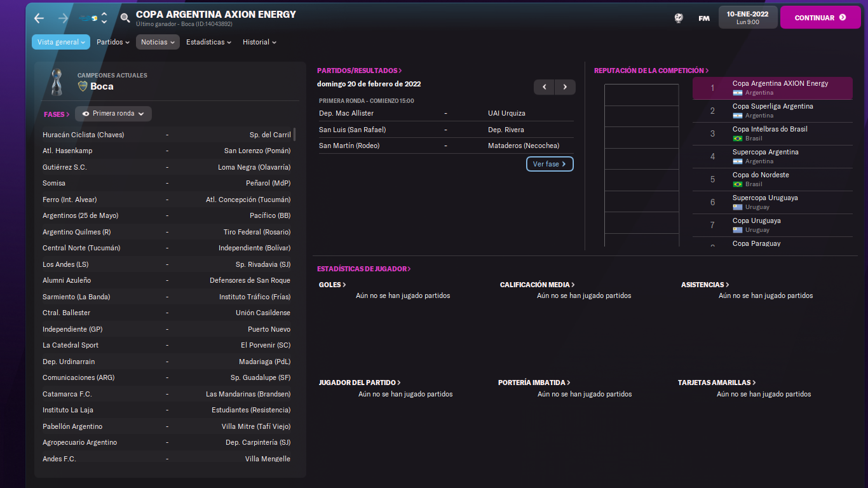This screenshot has height=488, width=868.
Task: Click Catamarca F.C. team
Action: pyautogui.click(x=67, y=394)
